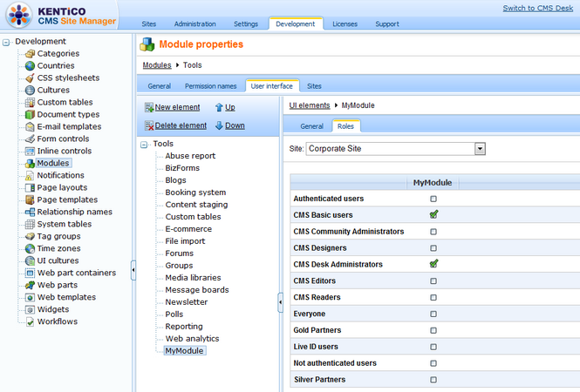Collapse the Tools tree node
This screenshot has width=580, height=392.
click(x=144, y=145)
